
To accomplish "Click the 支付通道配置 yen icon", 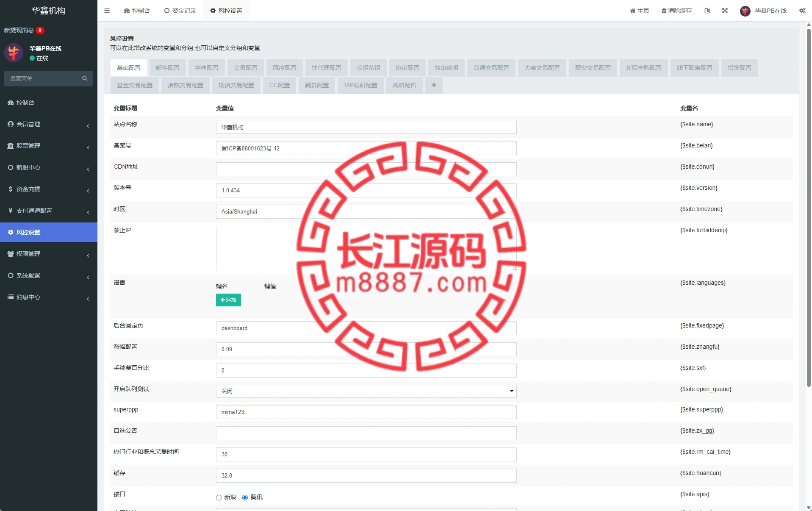I will point(11,211).
